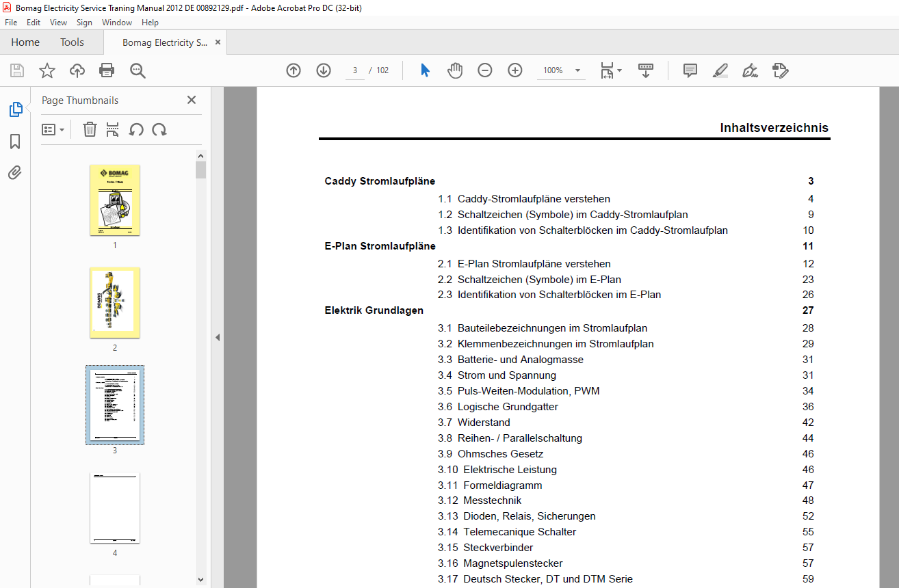The image size is (899, 588).
Task: Select page 2 thumbnail
Action: click(115, 303)
